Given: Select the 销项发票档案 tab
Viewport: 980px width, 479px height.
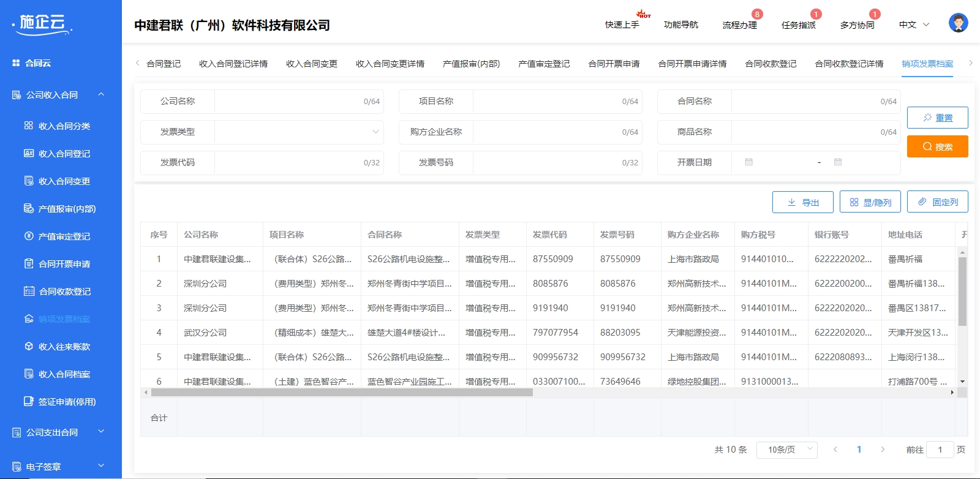Looking at the screenshot, I should (927, 64).
